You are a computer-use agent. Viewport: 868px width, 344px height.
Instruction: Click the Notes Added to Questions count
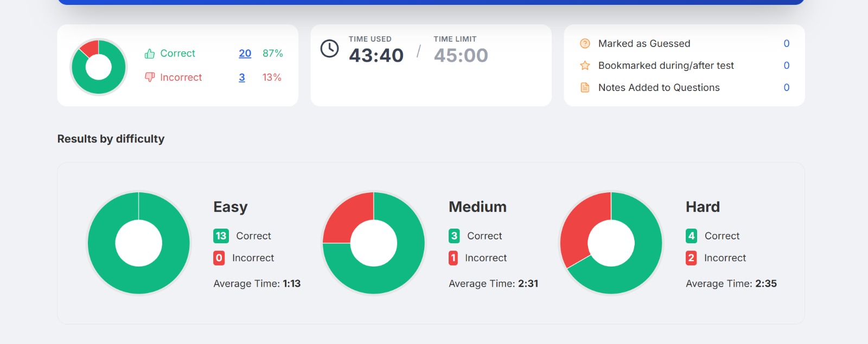pyautogui.click(x=787, y=88)
